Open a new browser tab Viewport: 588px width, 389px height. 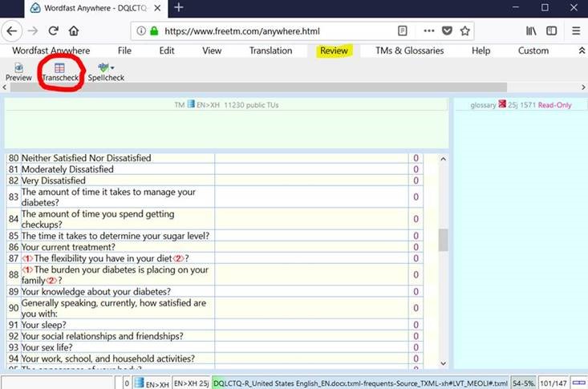coord(178,8)
